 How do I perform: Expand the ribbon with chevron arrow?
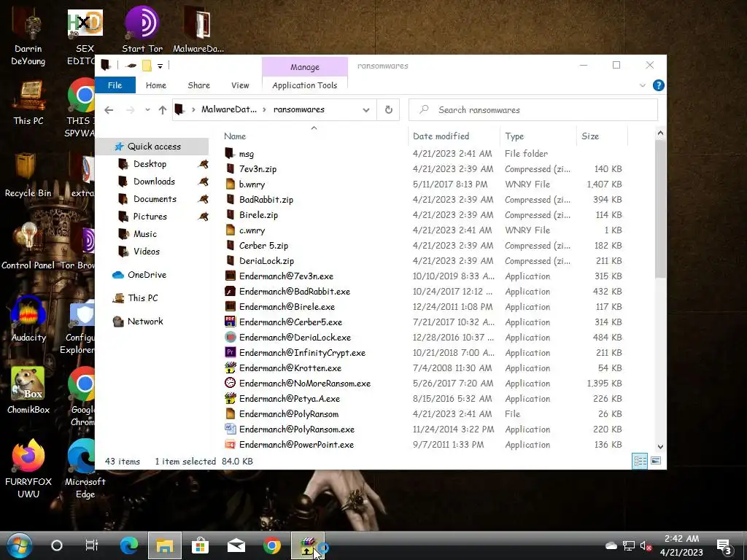pos(642,86)
